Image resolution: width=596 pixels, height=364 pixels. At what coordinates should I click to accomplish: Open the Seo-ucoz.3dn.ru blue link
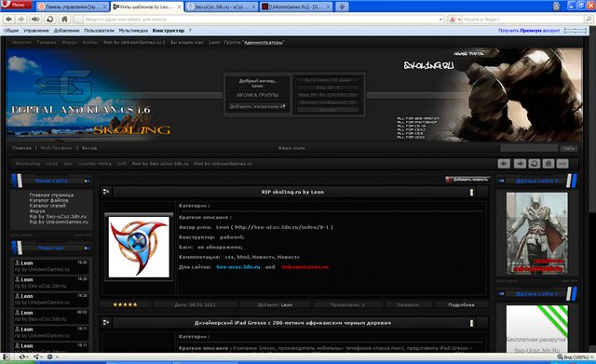coord(238,267)
